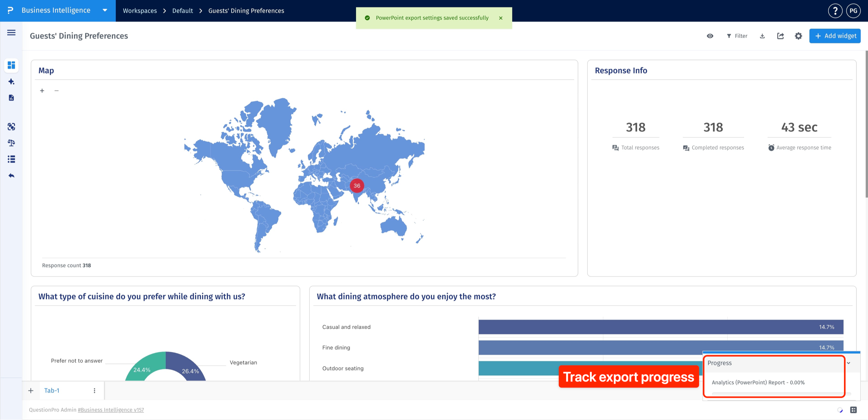
Task: Click the Completed responses label
Action: (718, 148)
